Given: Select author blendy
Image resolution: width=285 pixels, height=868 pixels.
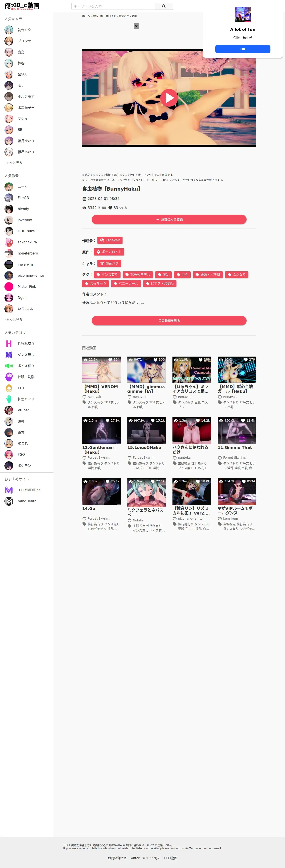Looking at the screenshot, I should (23, 209).
